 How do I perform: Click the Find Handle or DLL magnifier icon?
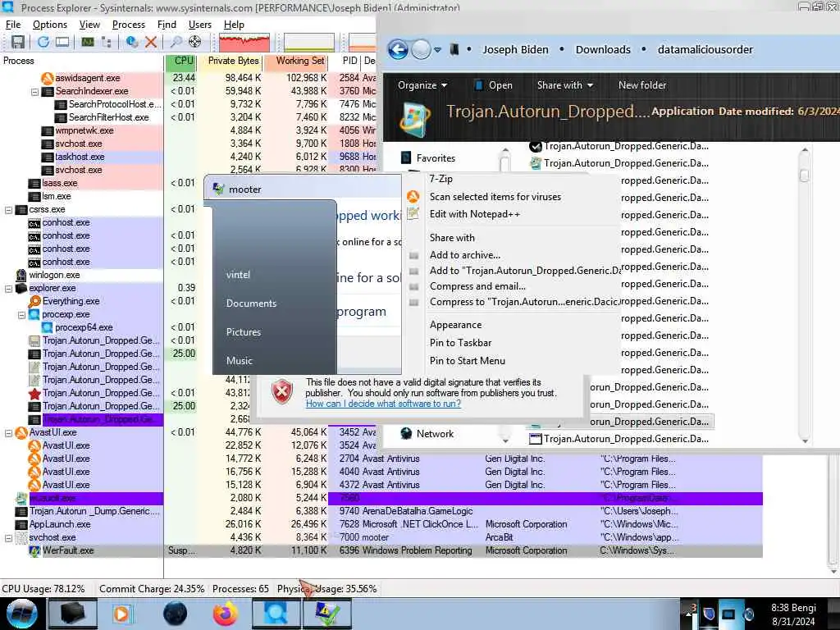(x=176, y=42)
